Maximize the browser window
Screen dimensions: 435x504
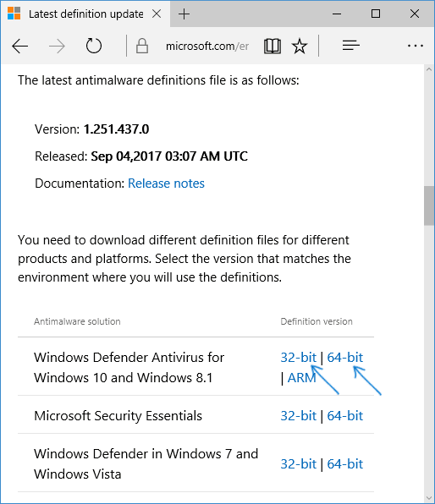[376, 14]
